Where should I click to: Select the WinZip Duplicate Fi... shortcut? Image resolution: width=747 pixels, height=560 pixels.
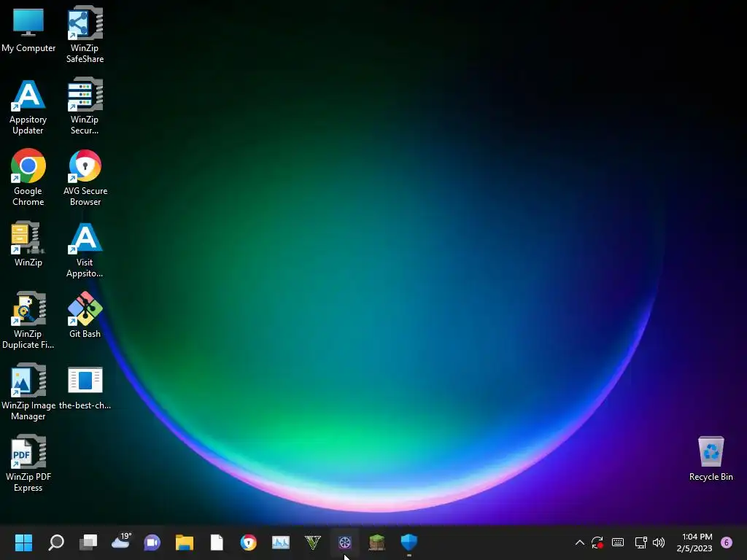[x=28, y=321]
